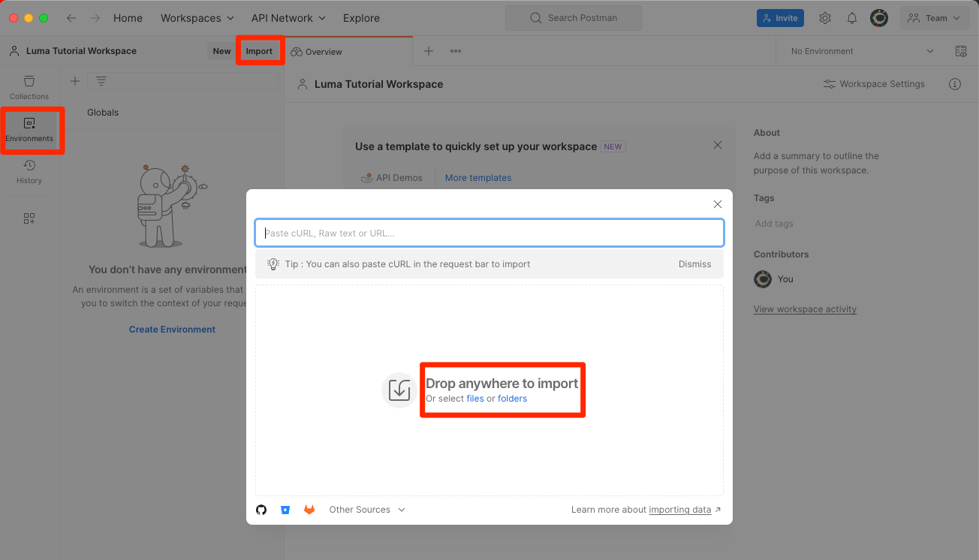Click the Import button
The image size is (979, 560).
(260, 51)
